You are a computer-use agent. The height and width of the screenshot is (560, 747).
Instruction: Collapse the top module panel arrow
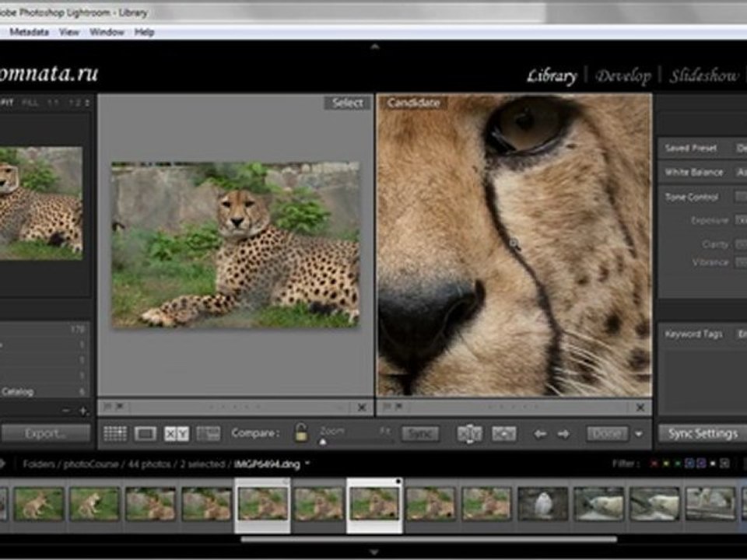click(x=374, y=47)
